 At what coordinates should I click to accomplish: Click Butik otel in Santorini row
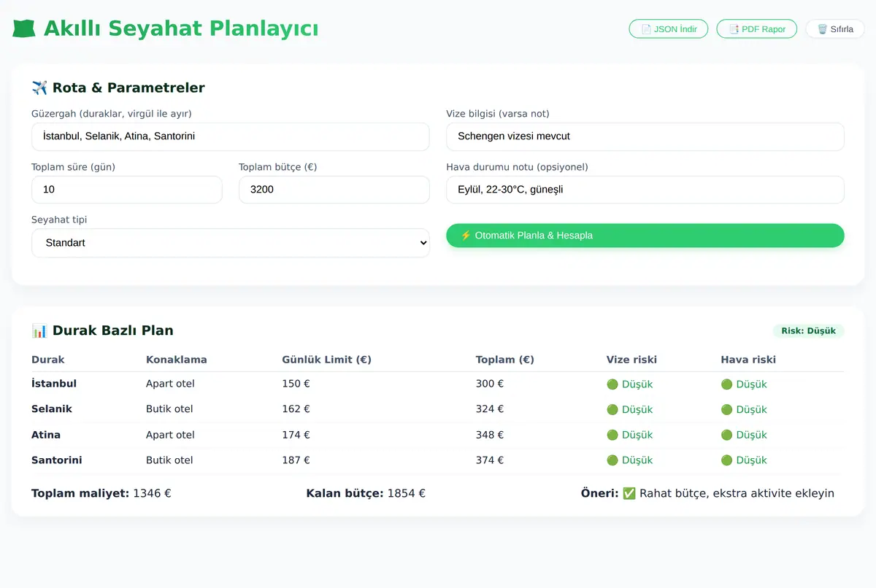(x=169, y=460)
